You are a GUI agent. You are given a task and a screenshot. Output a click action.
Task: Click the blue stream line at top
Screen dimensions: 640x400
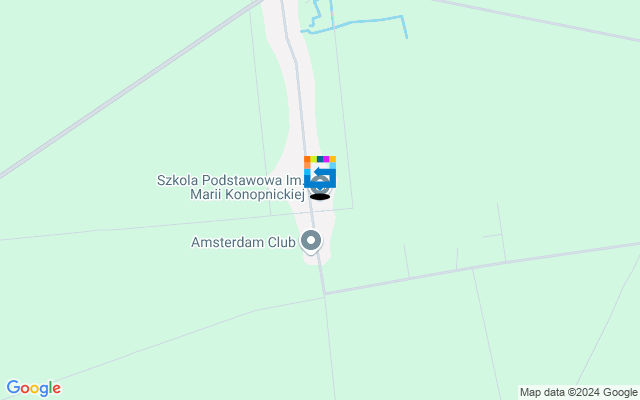[x=355, y=21]
